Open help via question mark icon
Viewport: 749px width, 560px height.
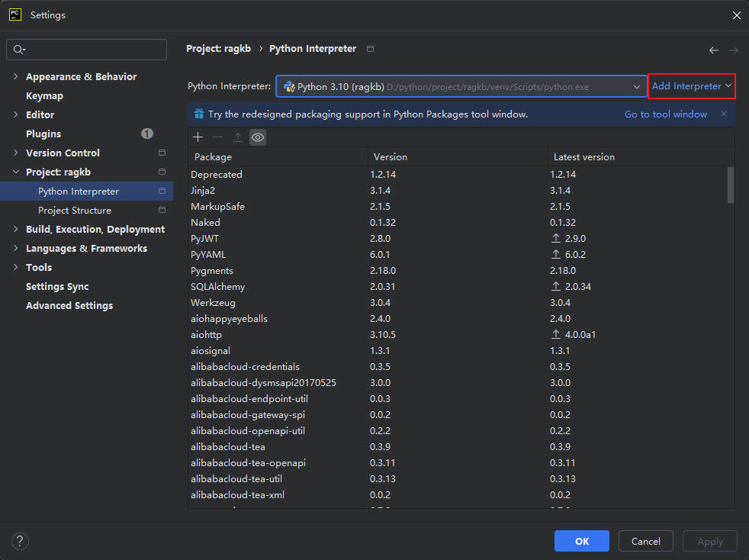tap(20, 541)
